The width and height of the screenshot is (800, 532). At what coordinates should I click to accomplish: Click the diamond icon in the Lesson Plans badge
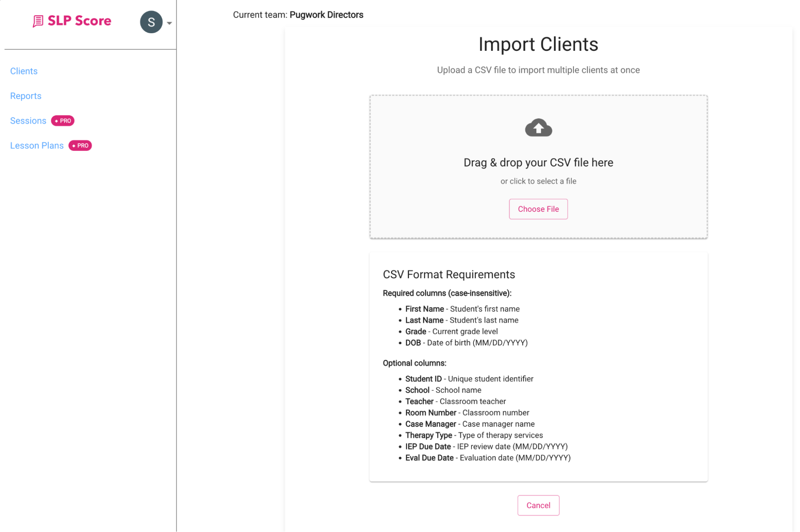[74, 146]
